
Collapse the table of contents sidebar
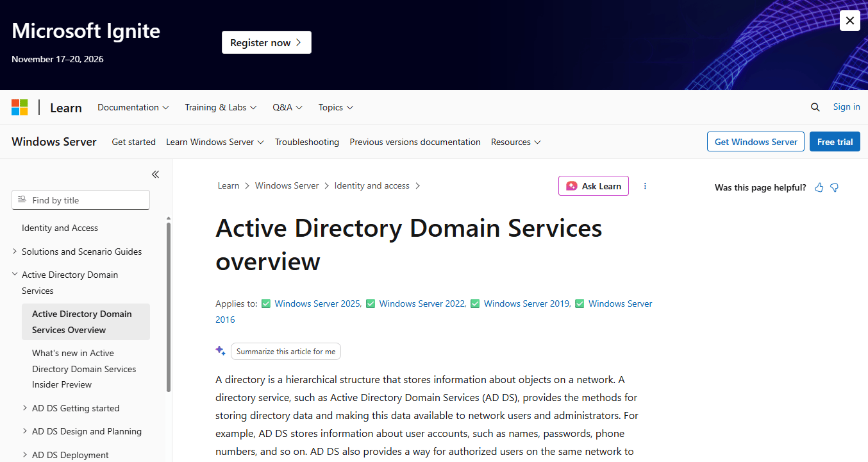[x=155, y=175]
